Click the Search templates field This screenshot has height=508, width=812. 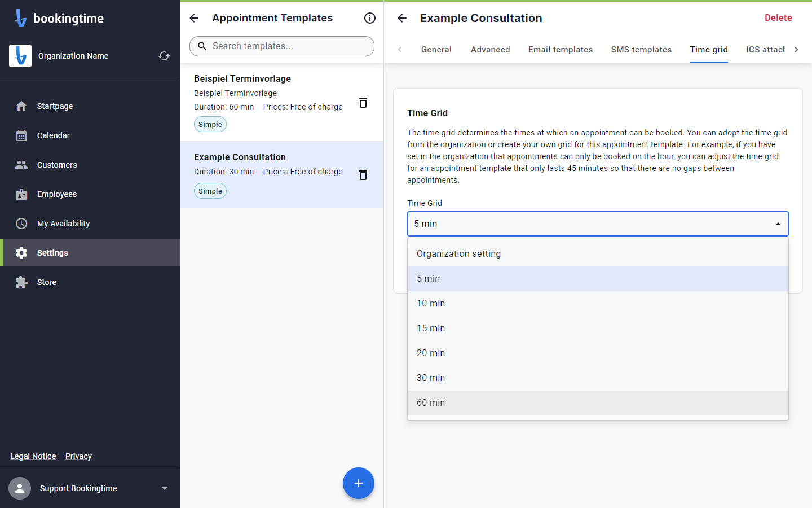click(x=282, y=46)
